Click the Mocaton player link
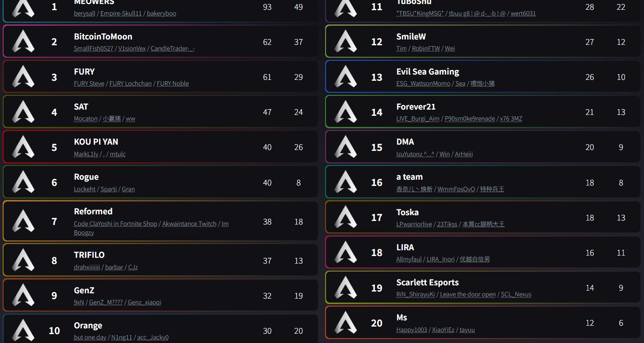This screenshot has width=644, height=343. (86, 118)
